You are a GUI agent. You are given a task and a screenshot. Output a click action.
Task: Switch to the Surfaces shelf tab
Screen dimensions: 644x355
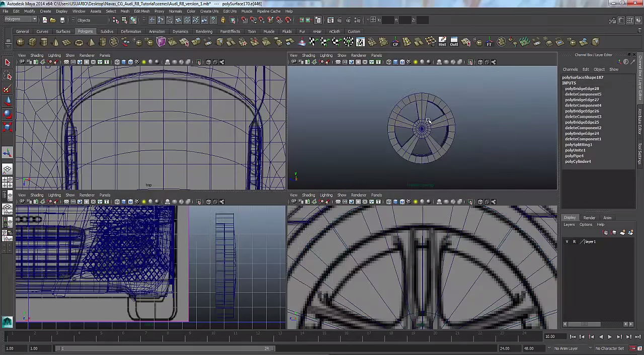[63, 32]
